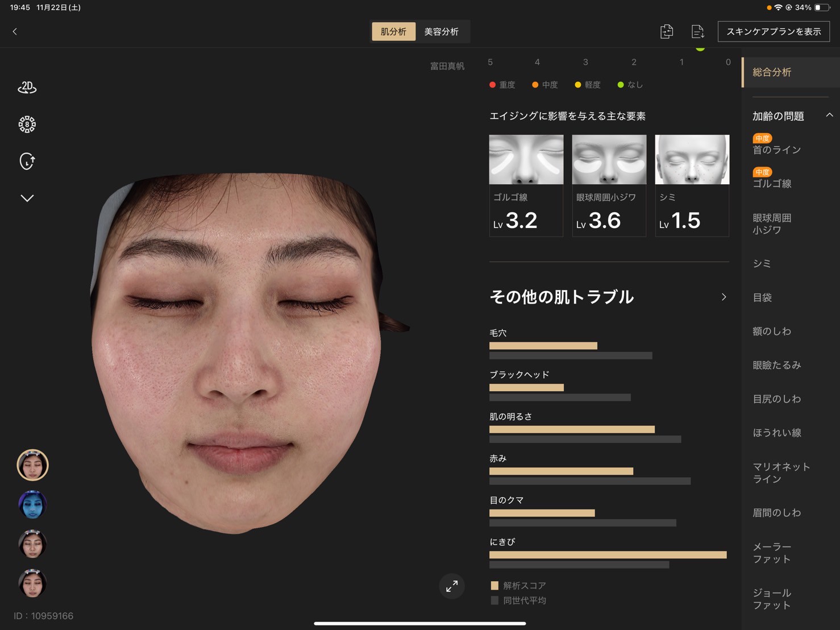Switch to the 2D view mode
Viewport: 840px width, 630px height.
[27, 87]
